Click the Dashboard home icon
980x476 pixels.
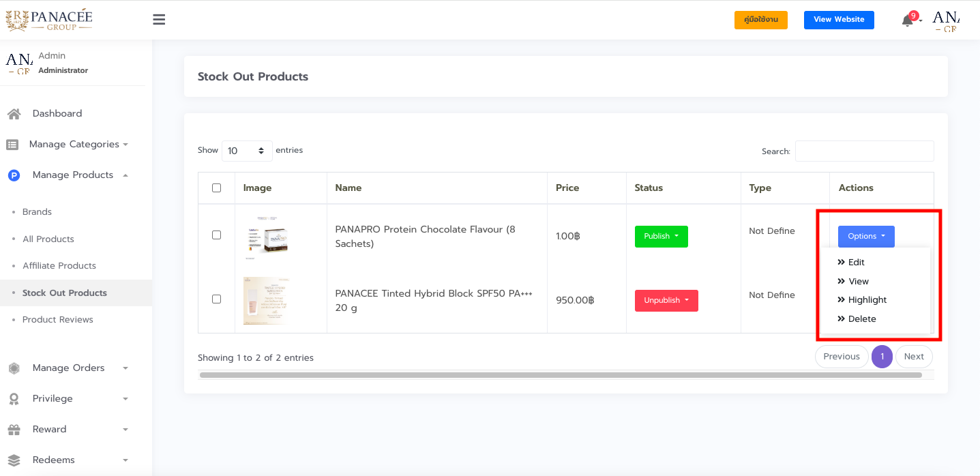14,114
